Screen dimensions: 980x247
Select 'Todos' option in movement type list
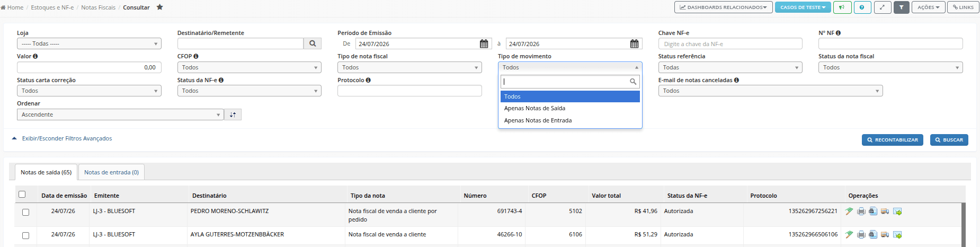pos(570,96)
